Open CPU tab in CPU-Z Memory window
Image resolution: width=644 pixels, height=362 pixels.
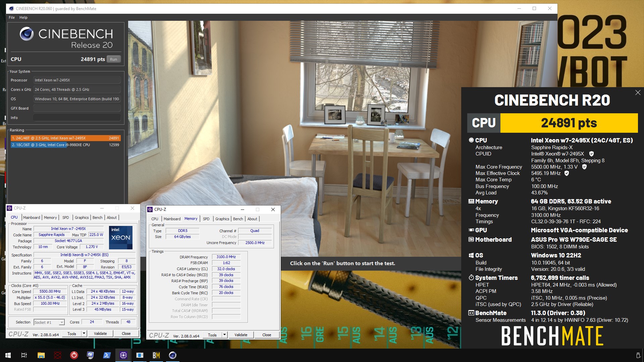[x=155, y=219]
